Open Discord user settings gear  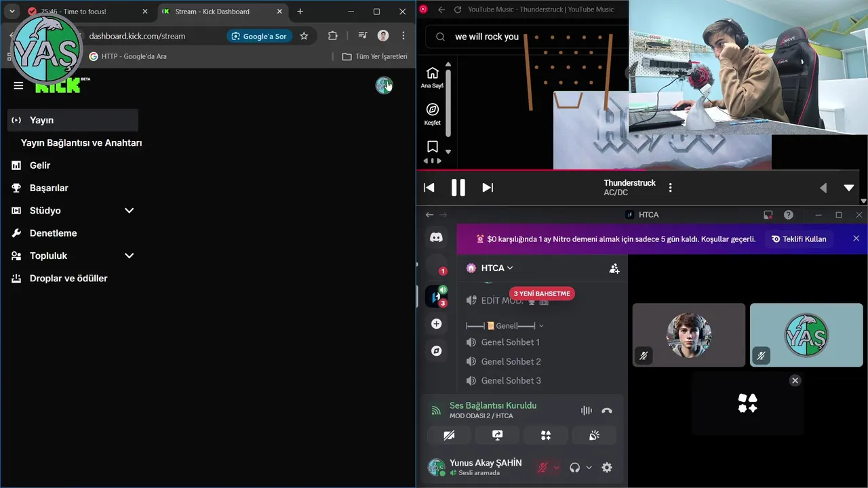pos(607,468)
